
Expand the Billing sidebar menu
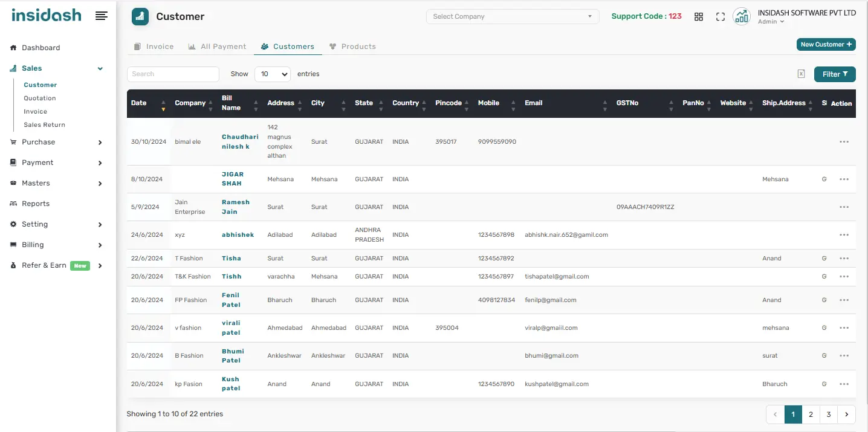57,245
